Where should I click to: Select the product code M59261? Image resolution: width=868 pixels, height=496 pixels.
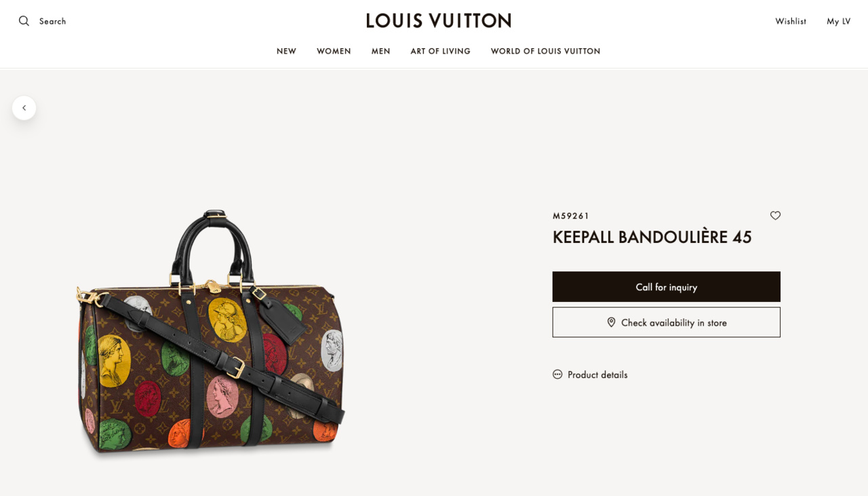pos(571,216)
